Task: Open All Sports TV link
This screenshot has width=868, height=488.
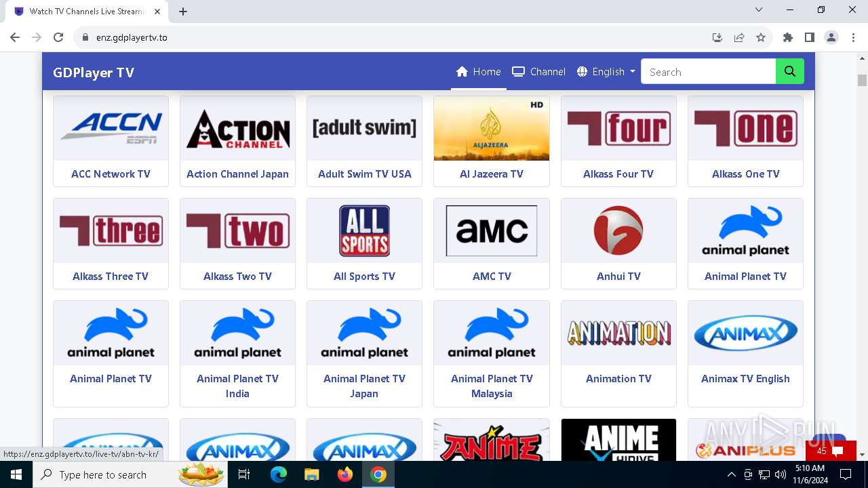Action: (x=364, y=277)
